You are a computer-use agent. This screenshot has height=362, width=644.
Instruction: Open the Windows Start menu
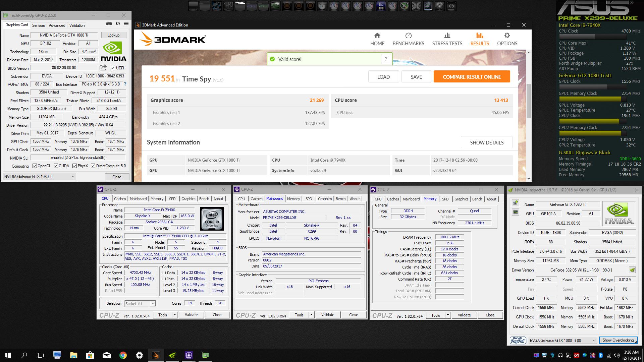[8, 355]
